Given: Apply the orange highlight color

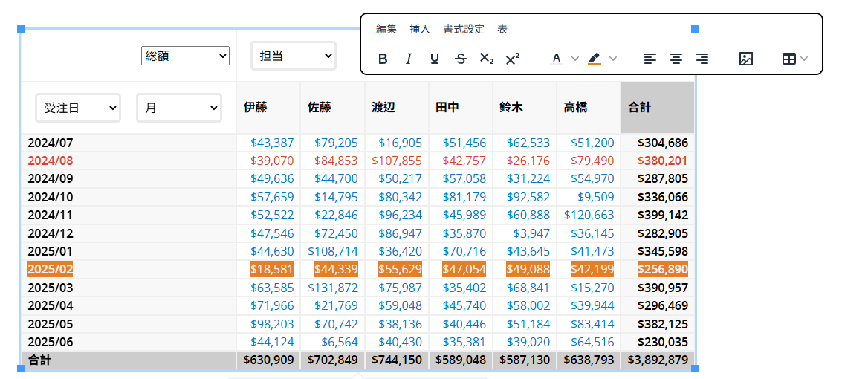Looking at the screenshot, I should (595, 59).
